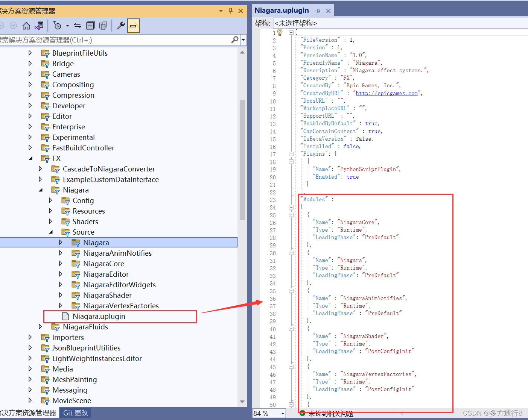This screenshot has height=420, width=528.
Task: Click the scroll-down arrow of the tree scrollbar
Action: tap(242, 402)
